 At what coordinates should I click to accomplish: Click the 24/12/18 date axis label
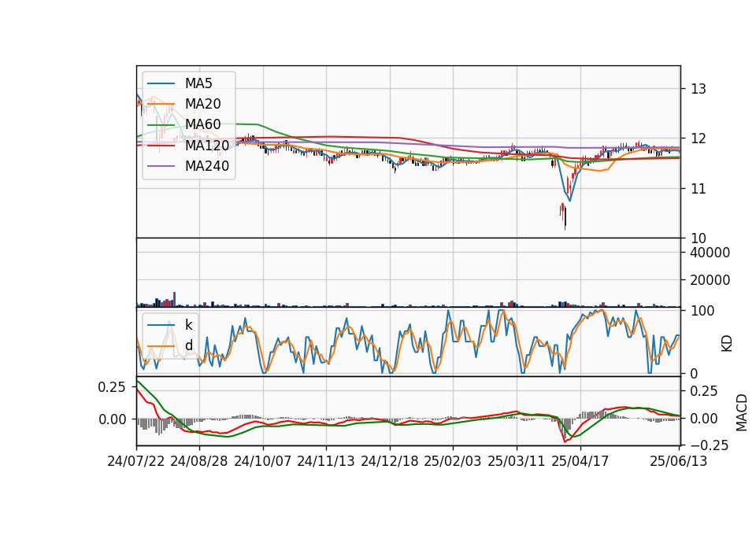[390, 461]
